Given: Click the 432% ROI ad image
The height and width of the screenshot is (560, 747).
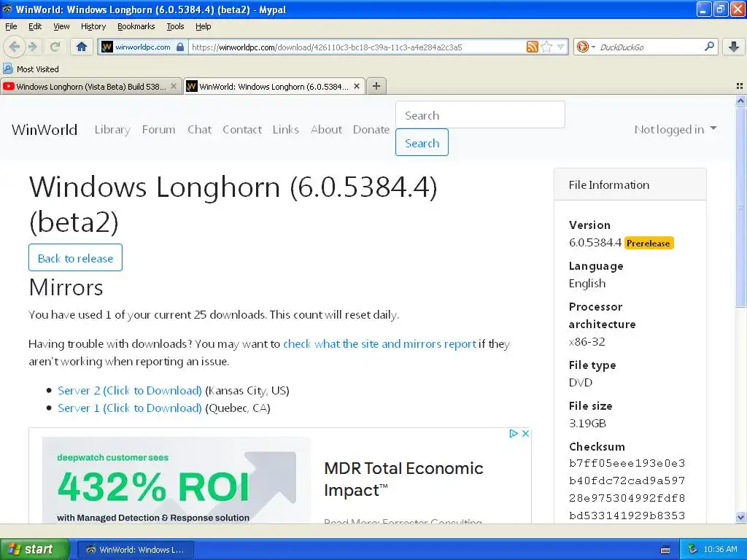Looking at the screenshot, I should [x=177, y=480].
